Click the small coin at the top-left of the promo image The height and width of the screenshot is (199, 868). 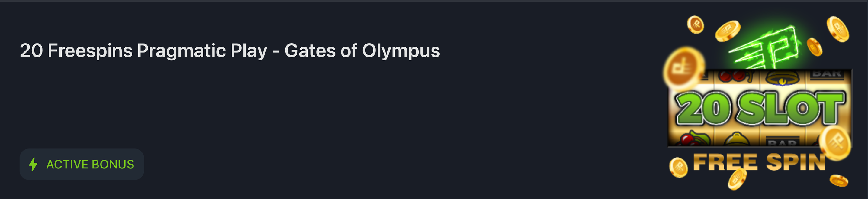coord(696,24)
